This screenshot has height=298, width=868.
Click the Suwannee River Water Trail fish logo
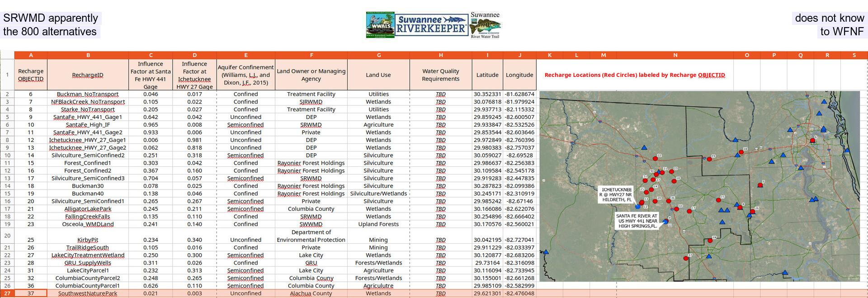(x=485, y=25)
